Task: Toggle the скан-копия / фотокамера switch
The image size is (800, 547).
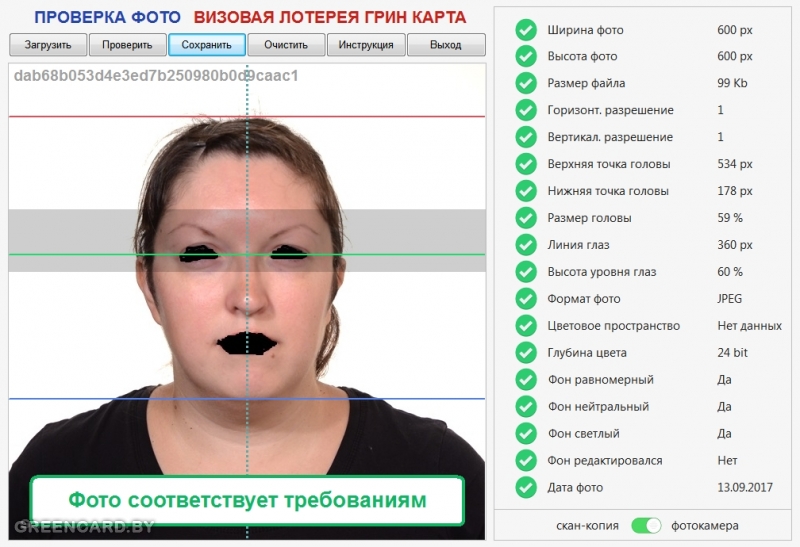Action: click(x=646, y=526)
